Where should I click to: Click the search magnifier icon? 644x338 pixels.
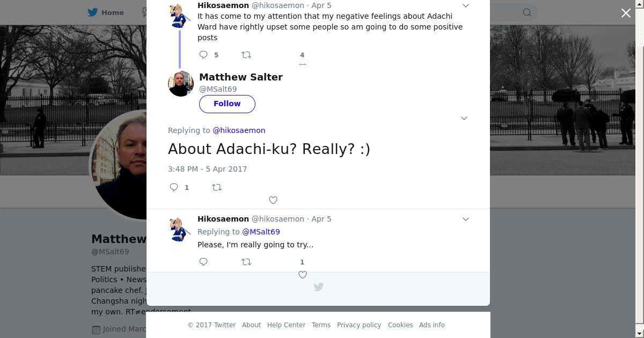527,12
